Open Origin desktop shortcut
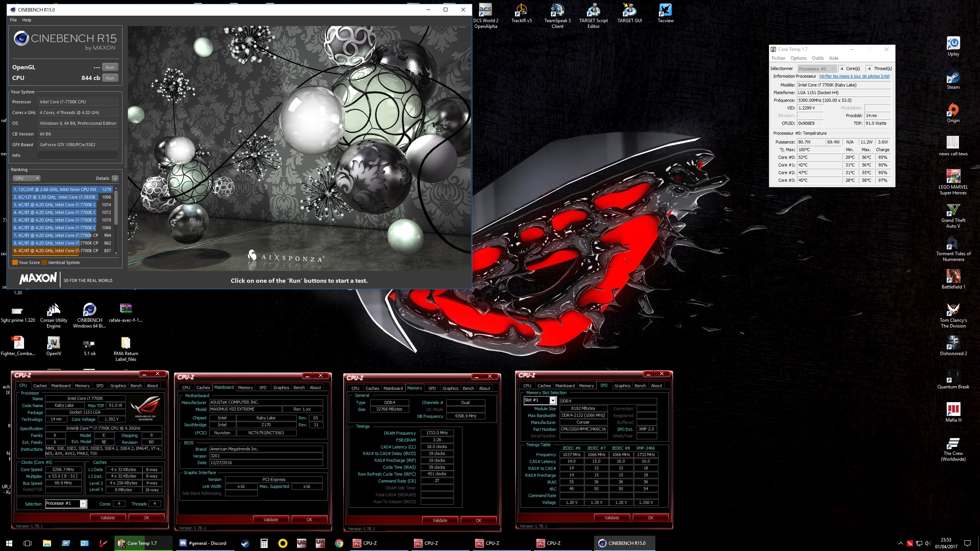The width and height of the screenshot is (980, 551). tap(953, 113)
